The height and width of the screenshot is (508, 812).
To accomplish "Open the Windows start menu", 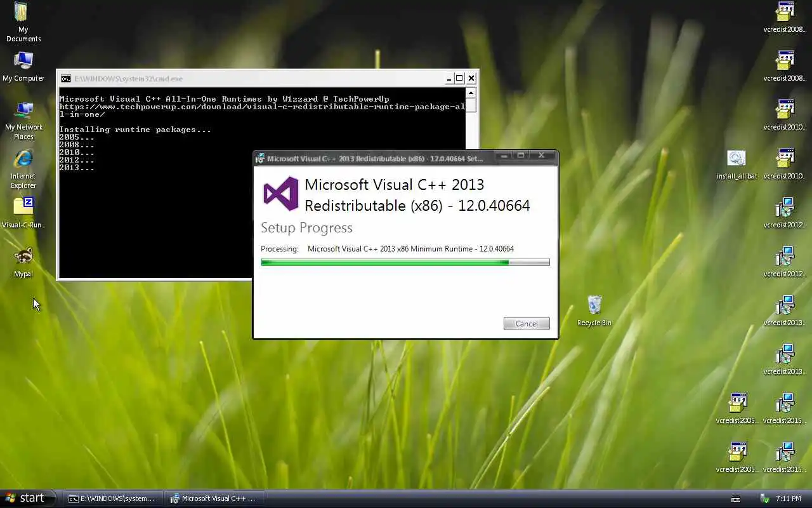I will (x=28, y=498).
